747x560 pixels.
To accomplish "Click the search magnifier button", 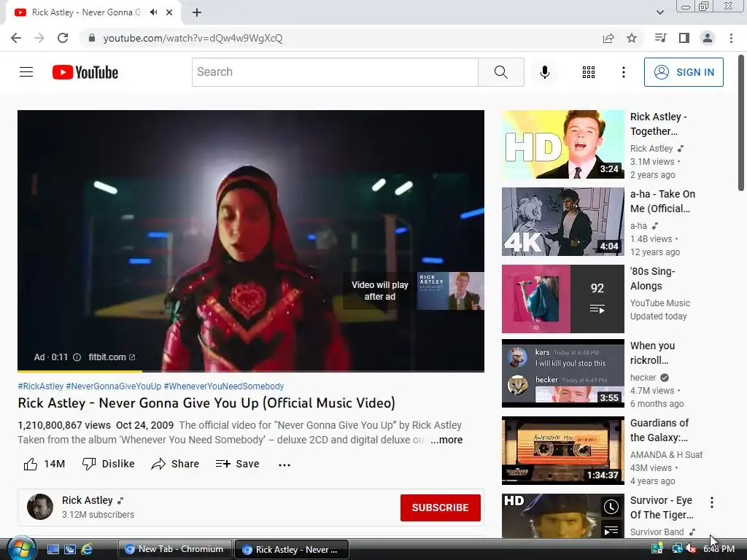I will click(500, 72).
